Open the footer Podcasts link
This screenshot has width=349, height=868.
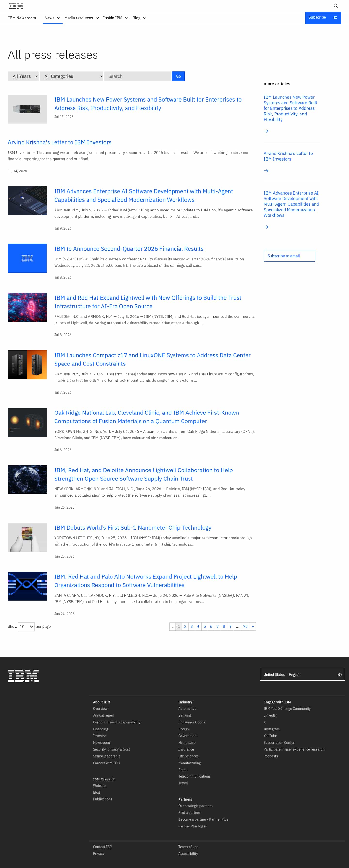click(x=270, y=756)
